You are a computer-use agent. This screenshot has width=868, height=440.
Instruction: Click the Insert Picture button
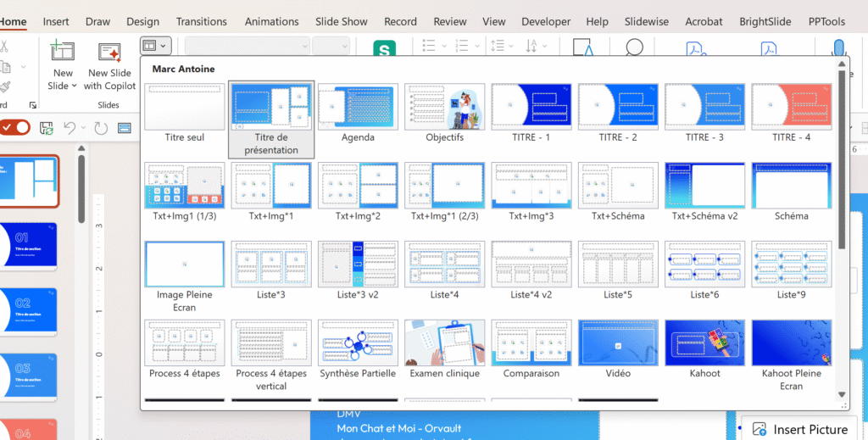coord(800,429)
